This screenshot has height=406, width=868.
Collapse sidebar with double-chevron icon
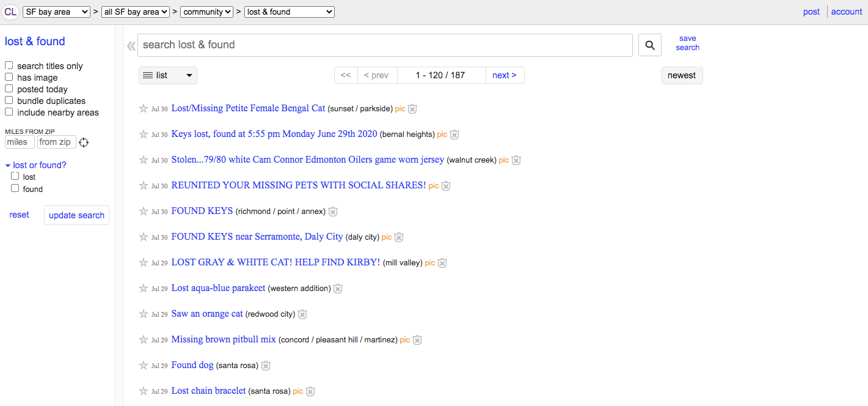131,46
